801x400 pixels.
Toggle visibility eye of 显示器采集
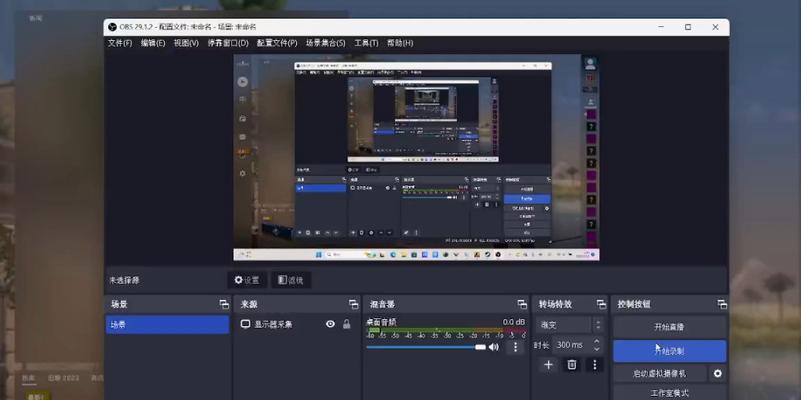pos(331,324)
